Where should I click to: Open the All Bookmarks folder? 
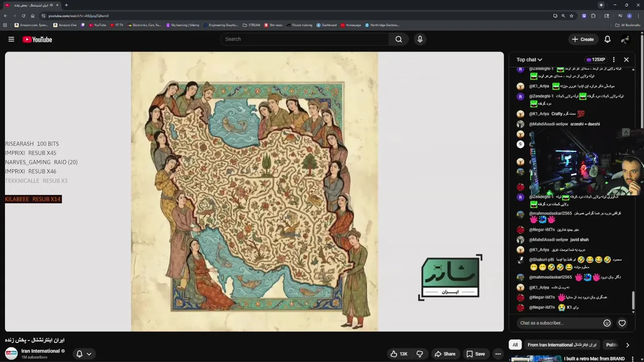[x=628, y=25]
